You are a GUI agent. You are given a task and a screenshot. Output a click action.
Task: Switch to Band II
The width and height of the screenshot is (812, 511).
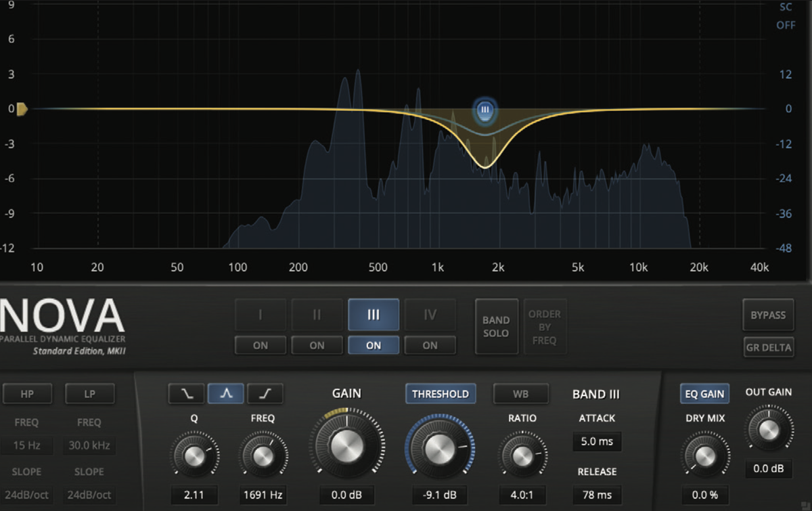317,315
